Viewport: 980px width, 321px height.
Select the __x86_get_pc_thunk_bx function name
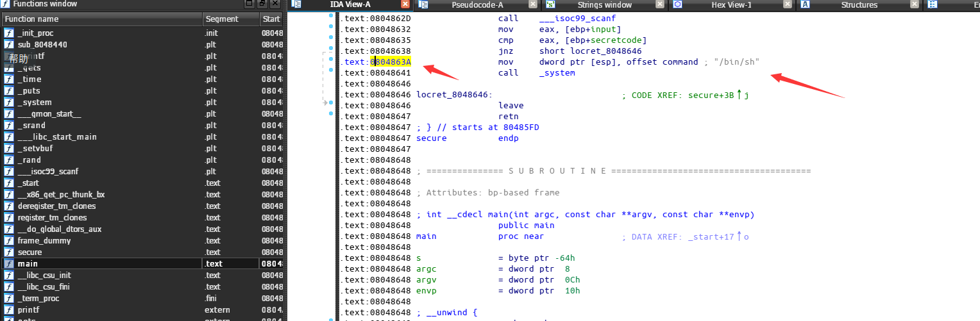click(61, 195)
